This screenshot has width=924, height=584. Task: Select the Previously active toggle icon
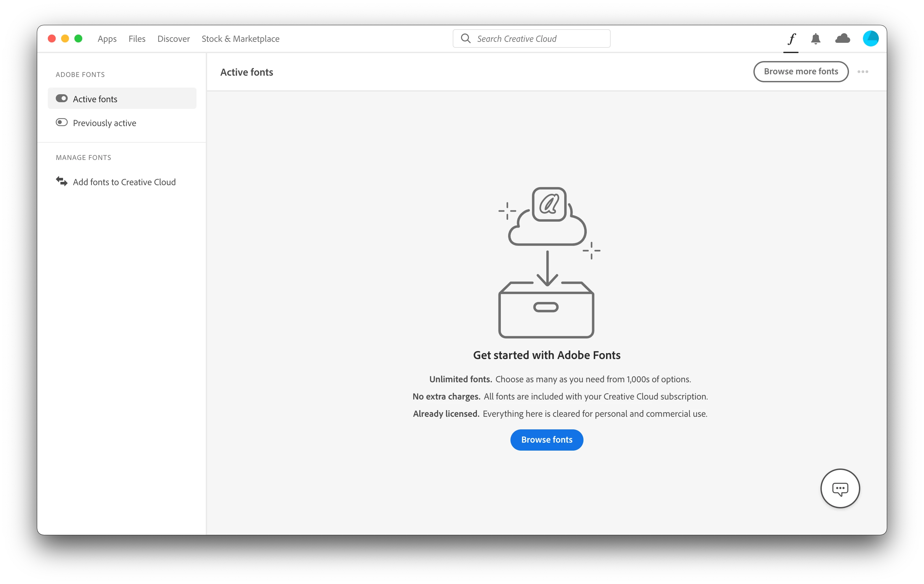[x=61, y=122]
